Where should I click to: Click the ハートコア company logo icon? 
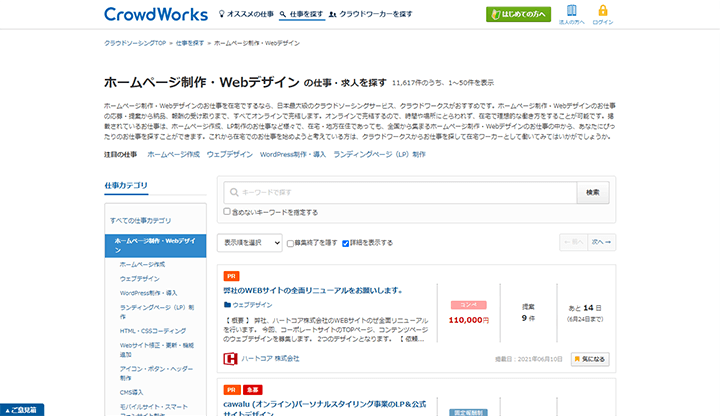230,358
